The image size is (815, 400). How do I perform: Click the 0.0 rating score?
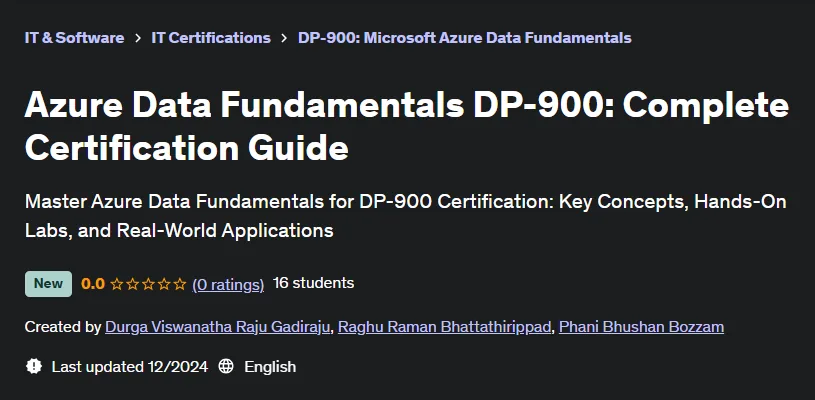pyautogui.click(x=93, y=284)
